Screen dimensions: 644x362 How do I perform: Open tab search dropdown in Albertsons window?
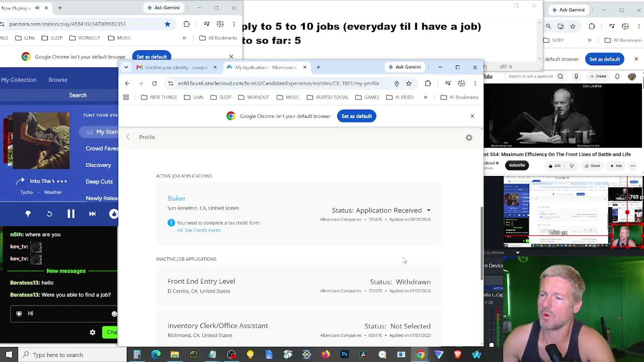[x=126, y=67]
